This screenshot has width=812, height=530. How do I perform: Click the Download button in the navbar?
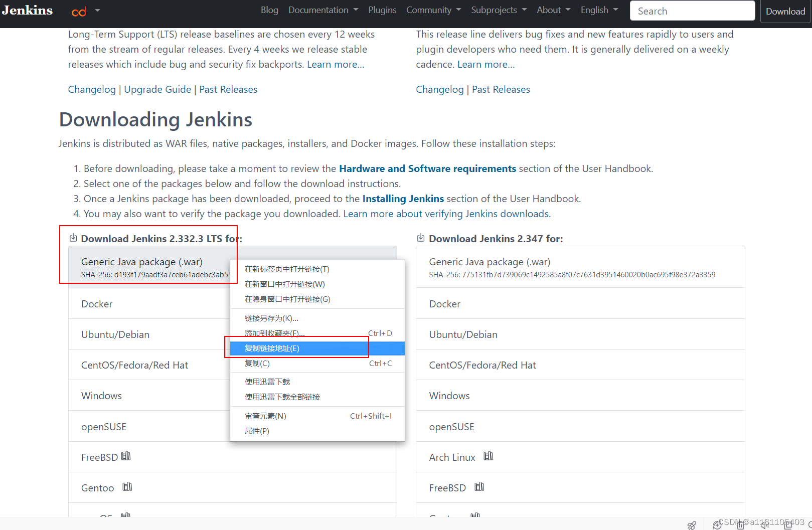(785, 11)
